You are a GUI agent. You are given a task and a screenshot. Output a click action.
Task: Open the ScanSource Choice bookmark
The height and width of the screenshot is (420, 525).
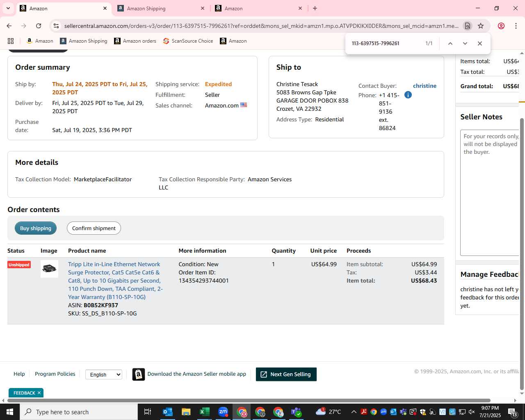point(188,41)
